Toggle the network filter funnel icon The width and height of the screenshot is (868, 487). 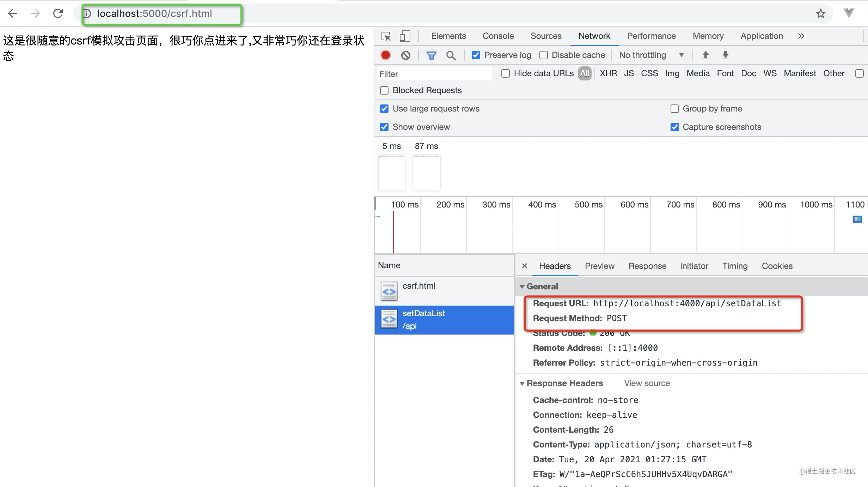pyautogui.click(x=431, y=55)
